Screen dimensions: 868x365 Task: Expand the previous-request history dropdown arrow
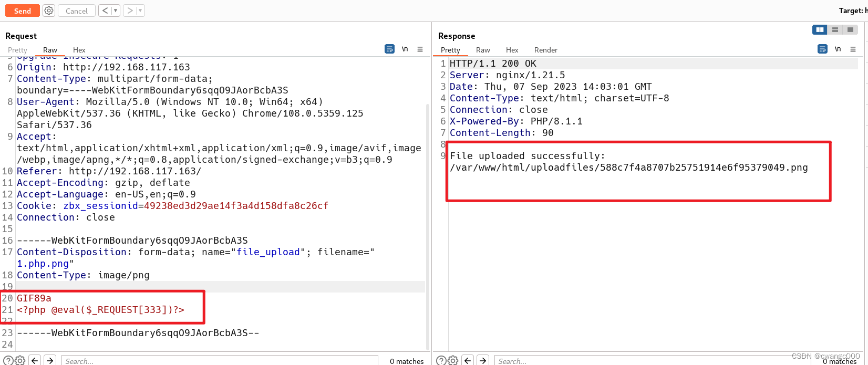[116, 11]
